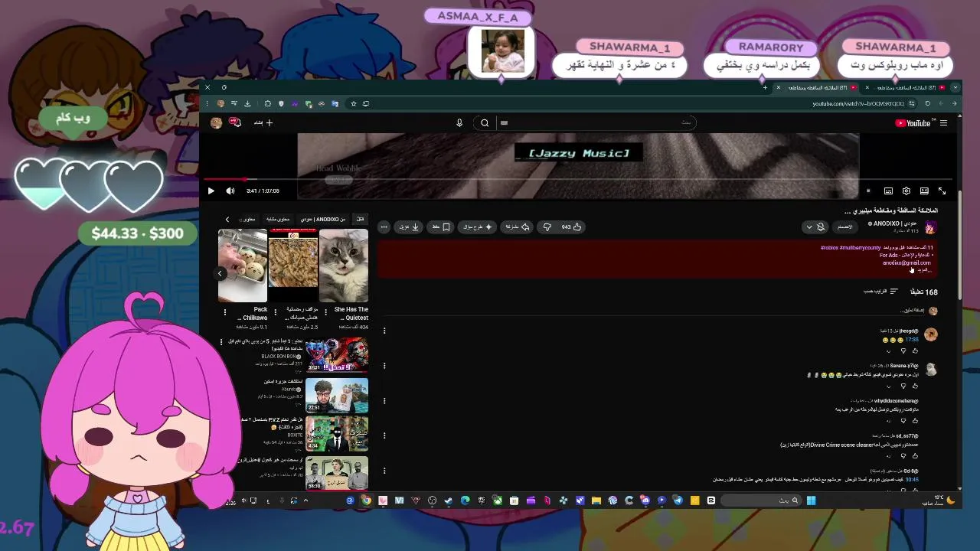Open the ANODIXO channel avatar

(930, 227)
